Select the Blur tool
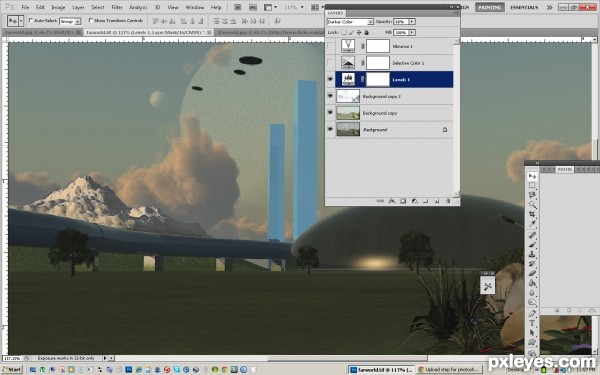The height and width of the screenshot is (375, 600). (532, 293)
